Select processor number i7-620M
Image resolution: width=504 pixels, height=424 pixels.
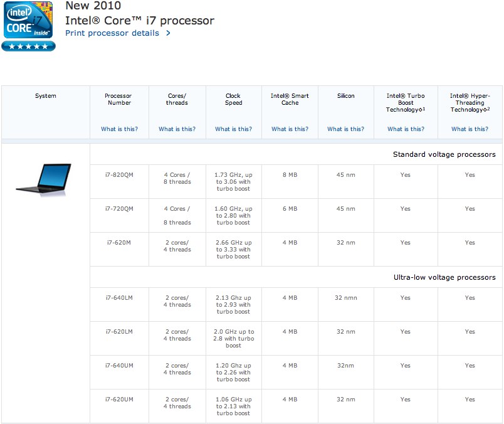pyautogui.click(x=119, y=243)
